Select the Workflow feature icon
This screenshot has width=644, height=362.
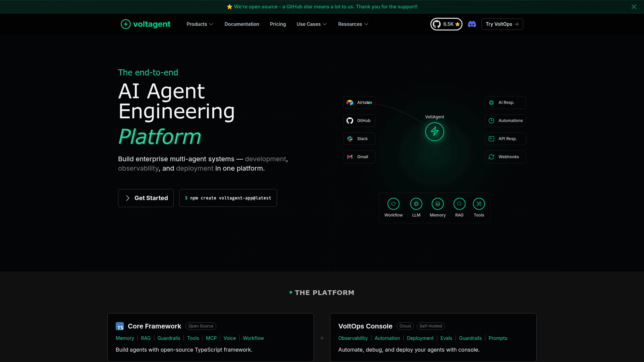pyautogui.click(x=393, y=203)
